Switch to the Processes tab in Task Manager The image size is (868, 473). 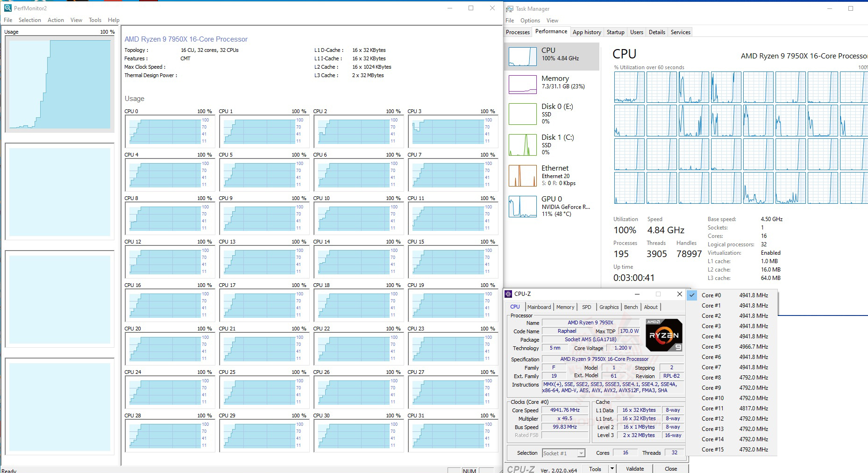click(518, 32)
